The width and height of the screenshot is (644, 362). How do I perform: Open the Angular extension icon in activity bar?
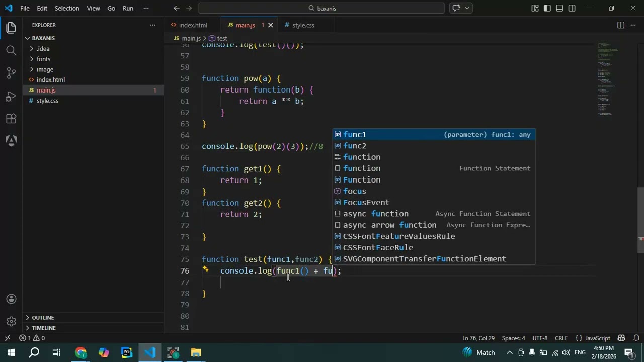(x=11, y=141)
